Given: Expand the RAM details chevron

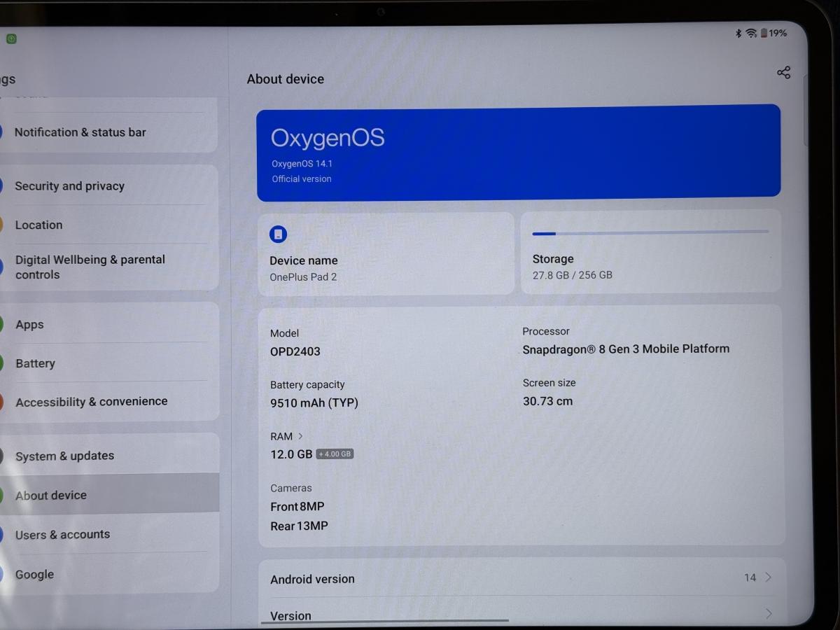Looking at the screenshot, I should pos(299,435).
